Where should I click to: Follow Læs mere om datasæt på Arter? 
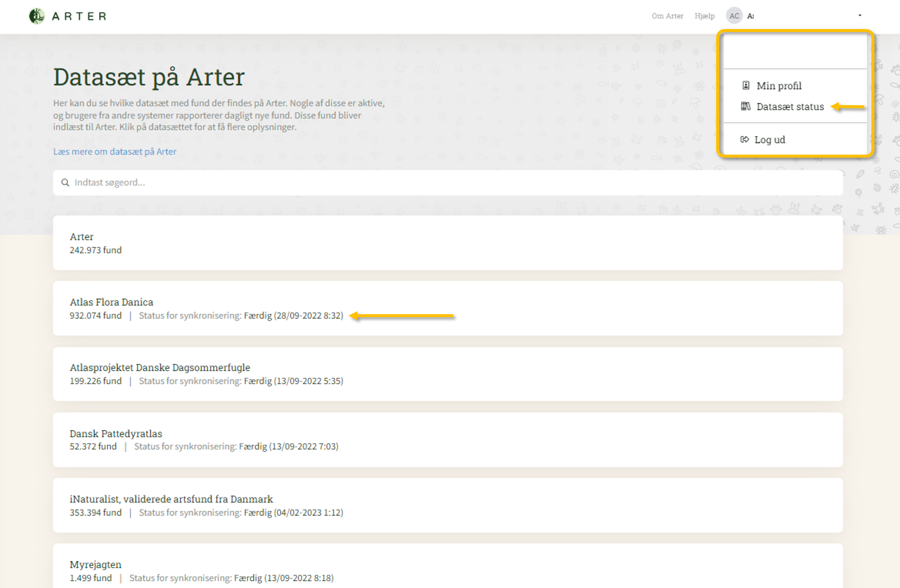pyautogui.click(x=115, y=152)
